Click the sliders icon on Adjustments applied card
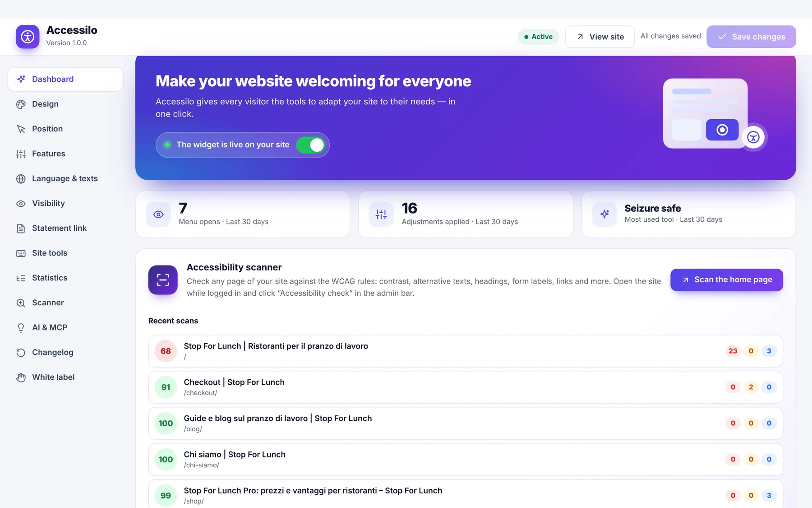The height and width of the screenshot is (508, 812). point(381,214)
